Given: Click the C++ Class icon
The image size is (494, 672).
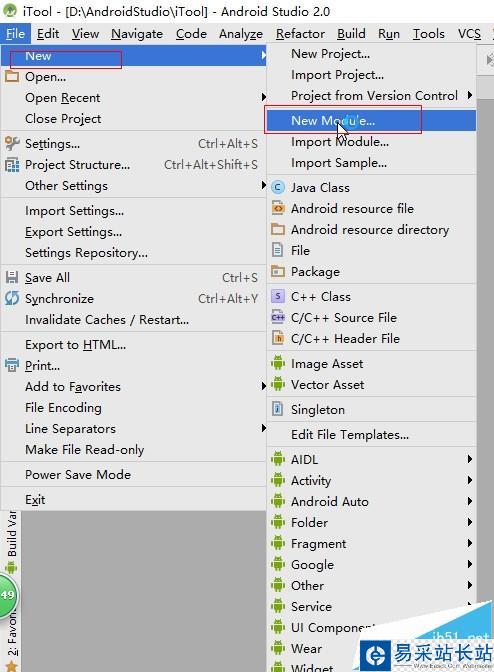Looking at the screenshot, I should point(278,296).
